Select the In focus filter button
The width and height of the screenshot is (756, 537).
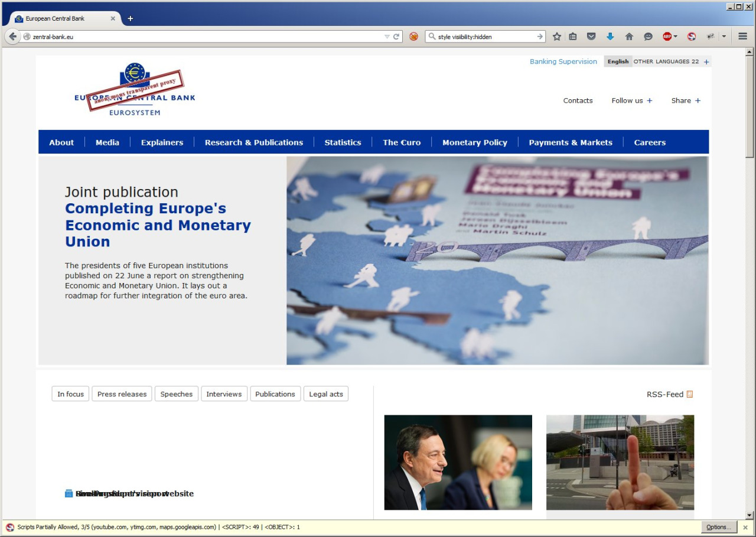click(x=71, y=394)
